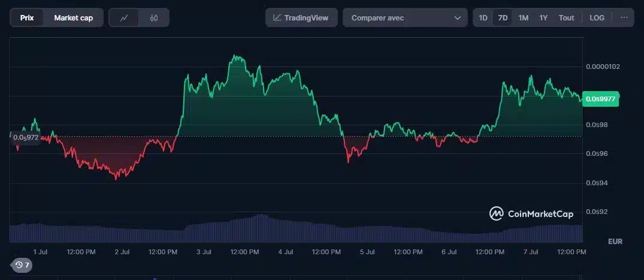Open the TradingView chart view
Image resolution: width=644 pixels, height=280 pixels.
[x=301, y=17]
